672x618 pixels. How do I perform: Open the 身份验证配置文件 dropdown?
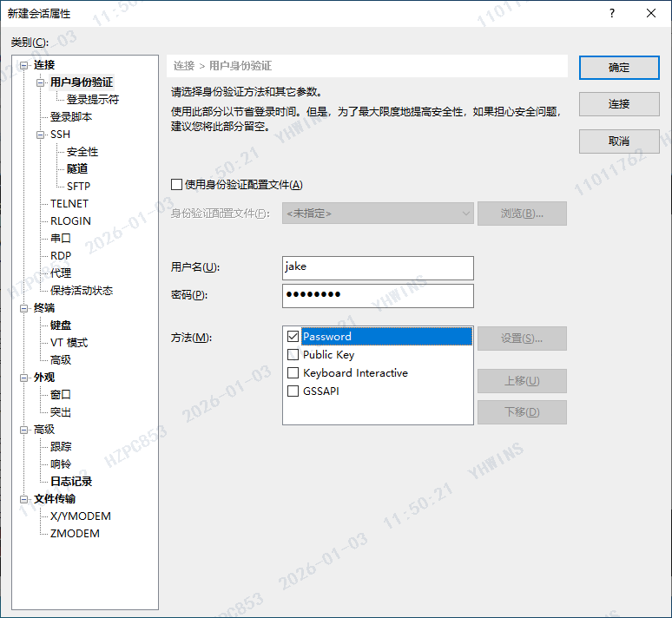click(378, 213)
